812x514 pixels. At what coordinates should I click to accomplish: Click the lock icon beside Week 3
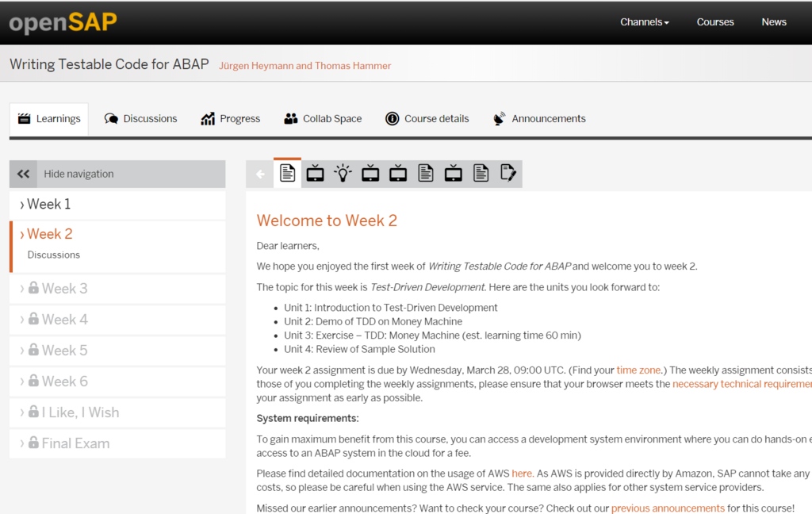pyautogui.click(x=33, y=288)
